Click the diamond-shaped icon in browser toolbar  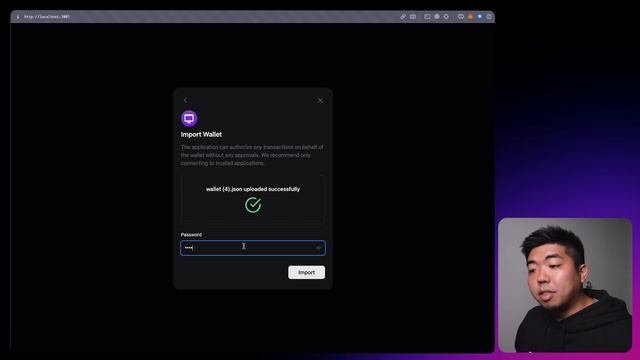(x=446, y=17)
